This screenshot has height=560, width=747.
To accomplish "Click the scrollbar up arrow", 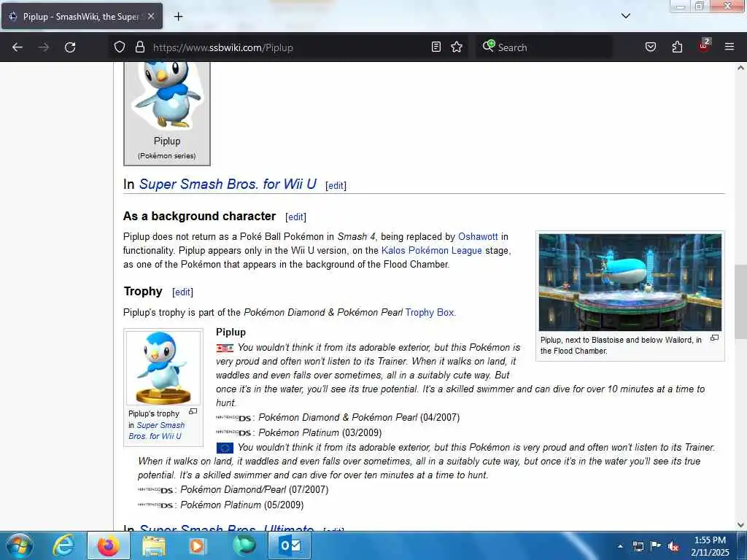I will coord(741,68).
